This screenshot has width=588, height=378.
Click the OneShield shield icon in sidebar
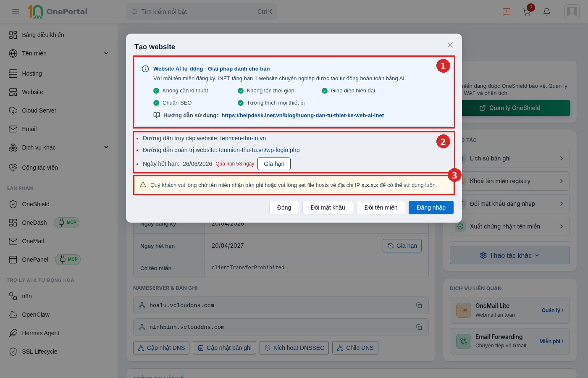tap(13, 204)
